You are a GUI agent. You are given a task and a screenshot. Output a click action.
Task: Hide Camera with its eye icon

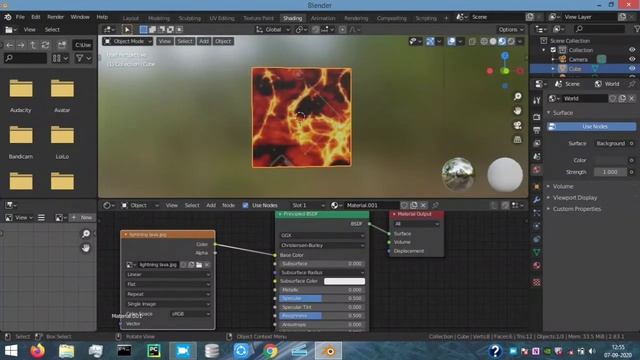tap(632, 59)
